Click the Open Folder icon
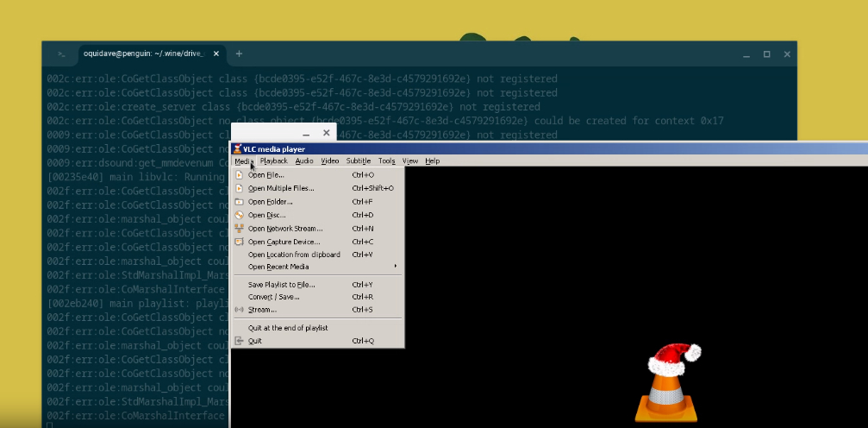 (x=239, y=202)
